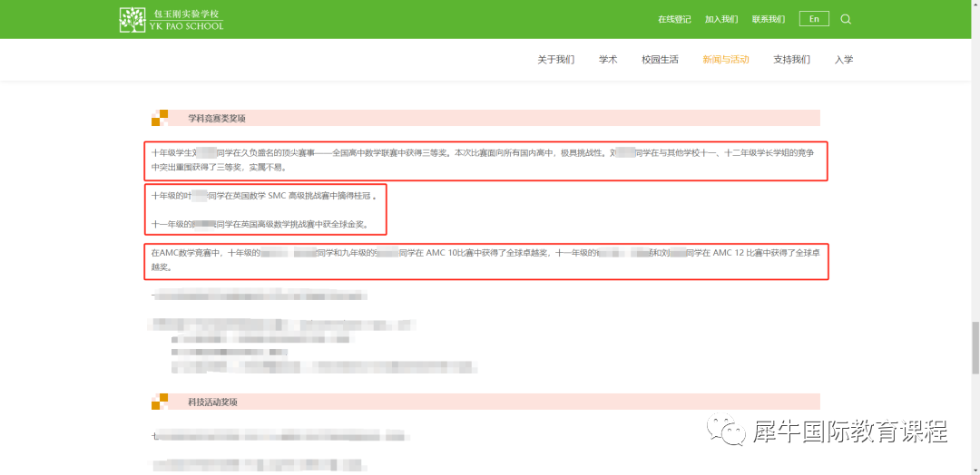
Task: Open the 支持我们 menu
Action: [x=792, y=60]
